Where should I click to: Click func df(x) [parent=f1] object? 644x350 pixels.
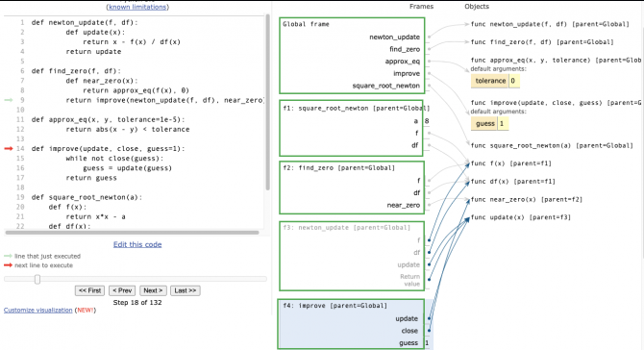point(513,181)
